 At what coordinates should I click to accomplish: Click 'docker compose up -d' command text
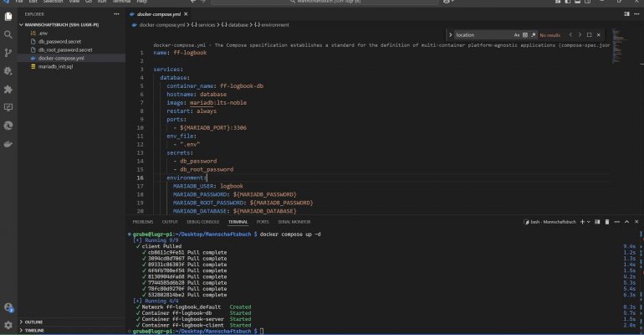(290, 234)
